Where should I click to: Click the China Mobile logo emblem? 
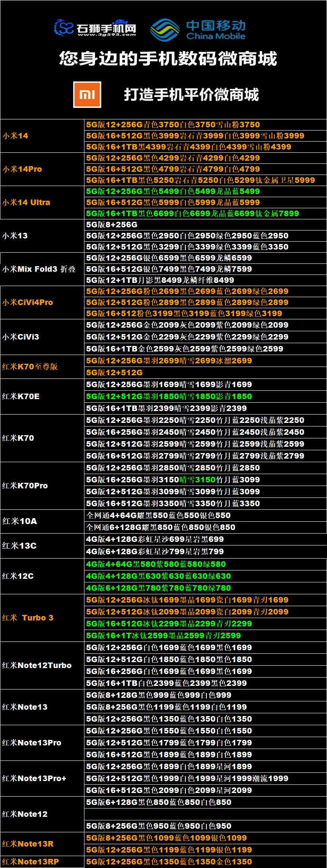[165, 30]
